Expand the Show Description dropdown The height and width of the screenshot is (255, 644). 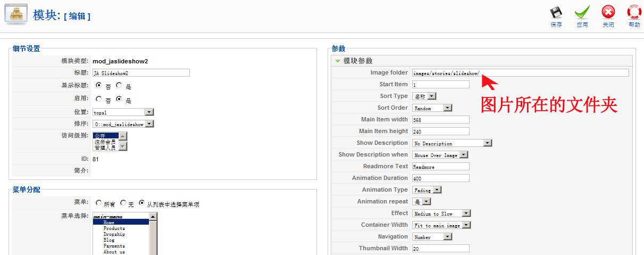(488, 143)
